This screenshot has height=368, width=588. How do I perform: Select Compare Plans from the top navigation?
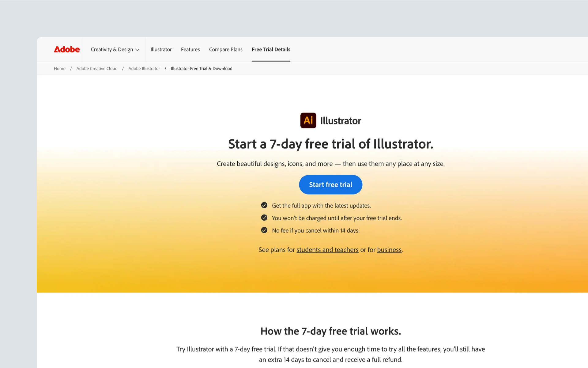coord(226,49)
